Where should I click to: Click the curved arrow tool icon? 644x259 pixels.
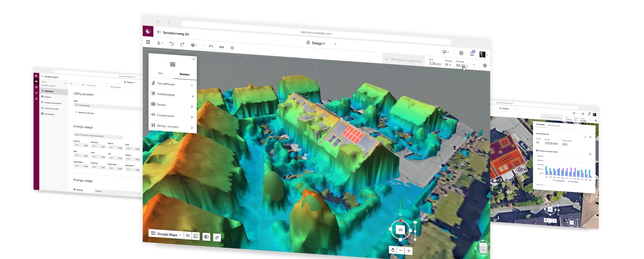tap(211, 46)
